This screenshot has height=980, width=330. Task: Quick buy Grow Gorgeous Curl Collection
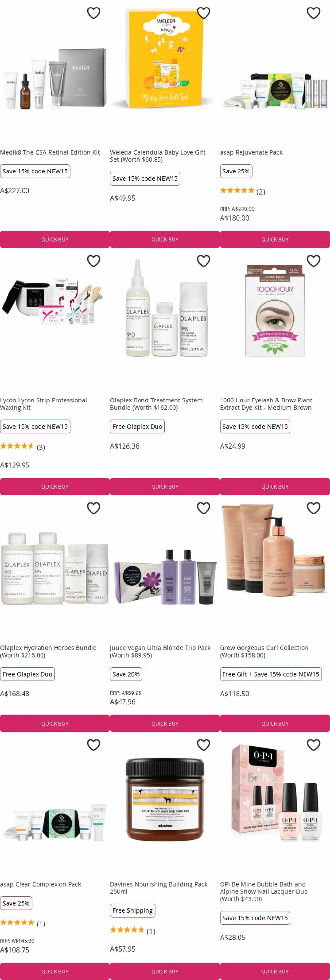pyautogui.click(x=275, y=723)
